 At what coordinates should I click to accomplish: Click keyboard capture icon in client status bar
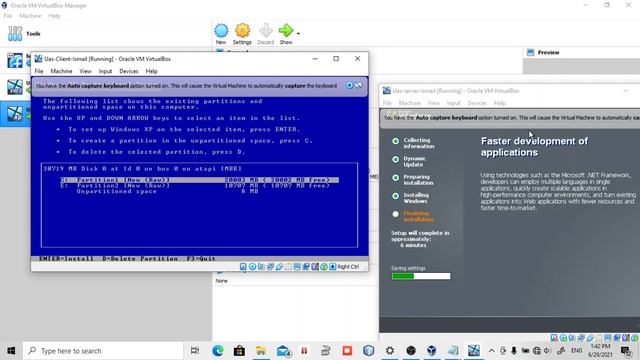333,267
